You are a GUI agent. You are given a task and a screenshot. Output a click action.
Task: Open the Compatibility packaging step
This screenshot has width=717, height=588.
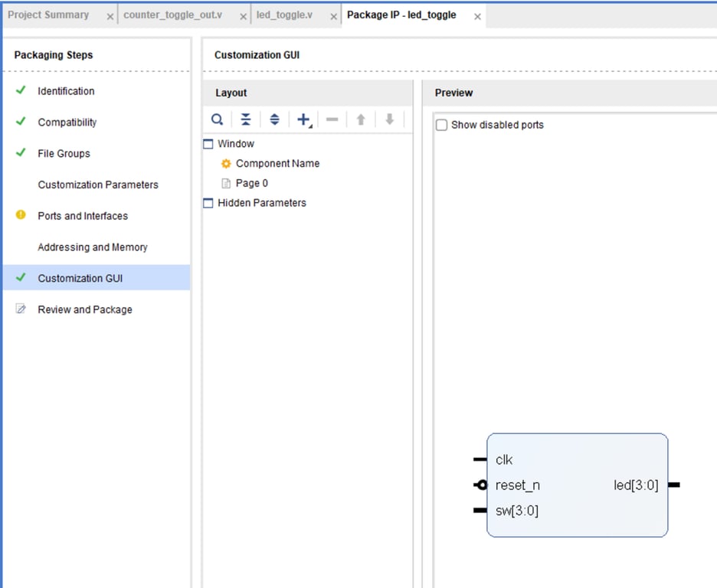pos(67,122)
